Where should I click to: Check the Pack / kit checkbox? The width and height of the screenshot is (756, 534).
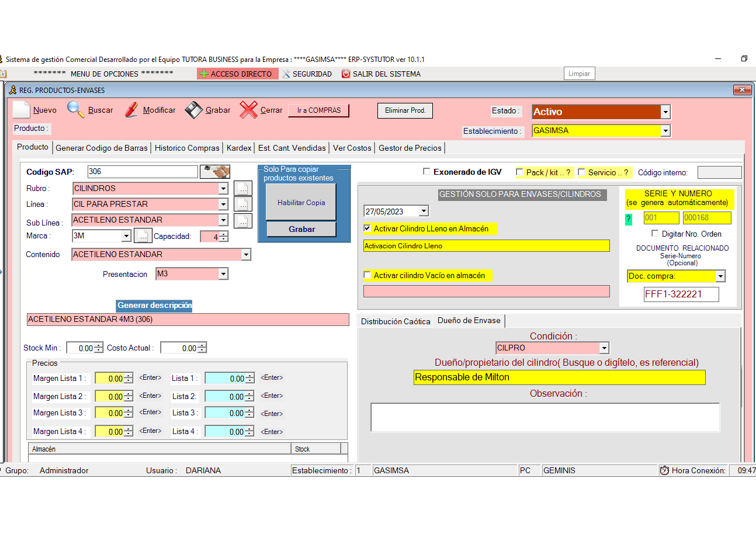click(519, 172)
